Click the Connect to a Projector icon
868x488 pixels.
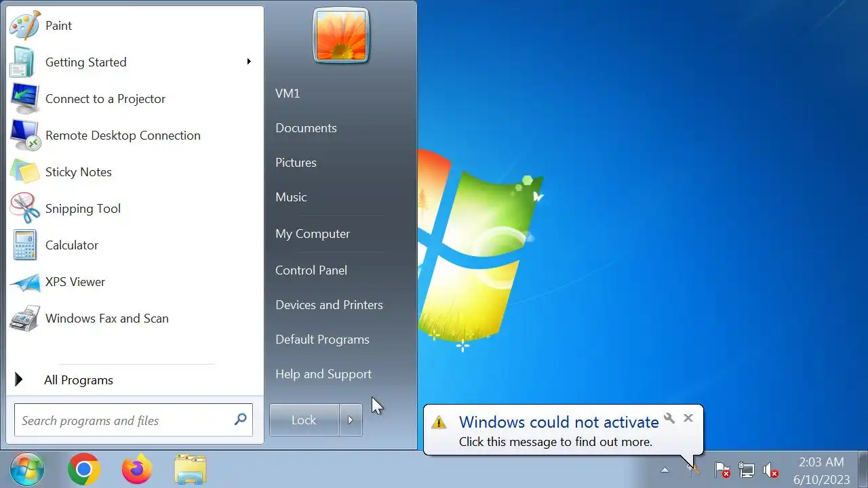point(25,99)
